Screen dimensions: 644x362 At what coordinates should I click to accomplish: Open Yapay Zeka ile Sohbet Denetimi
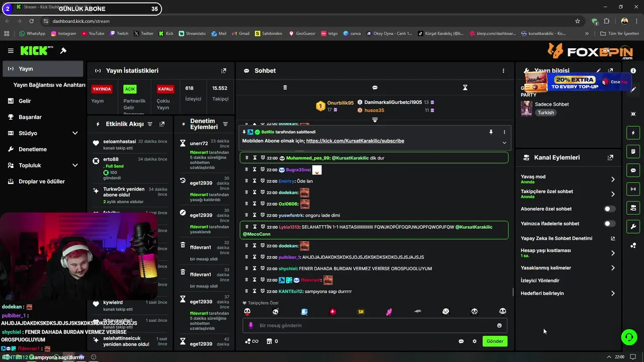pos(568,238)
